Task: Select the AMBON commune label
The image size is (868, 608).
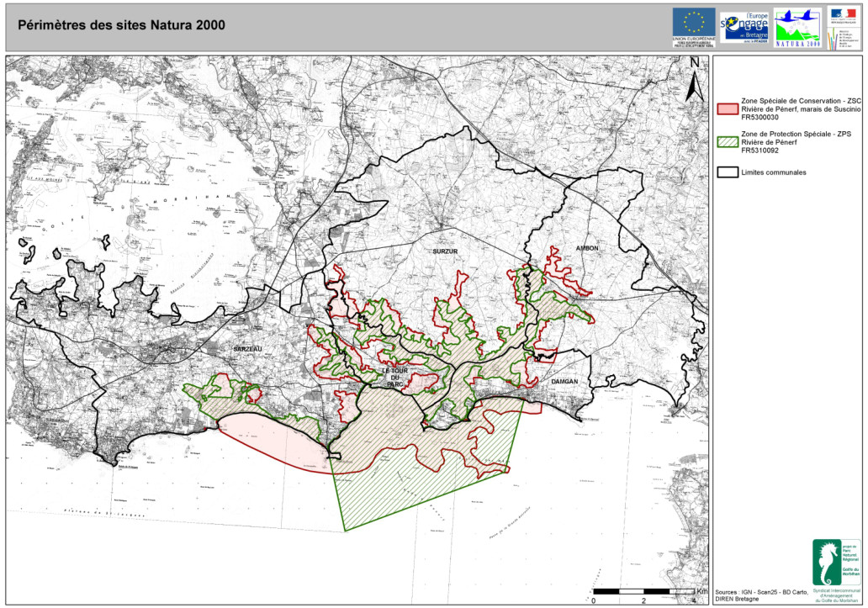Action: [586, 248]
